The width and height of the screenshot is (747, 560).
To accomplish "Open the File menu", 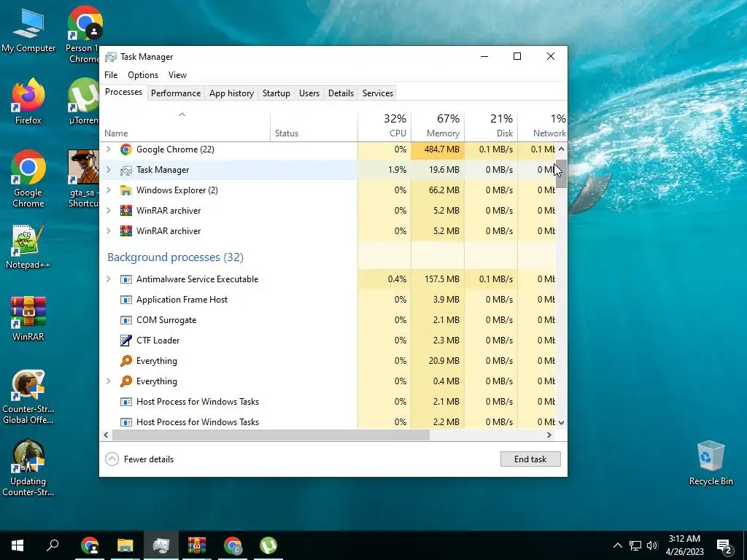I will pyautogui.click(x=111, y=75).
